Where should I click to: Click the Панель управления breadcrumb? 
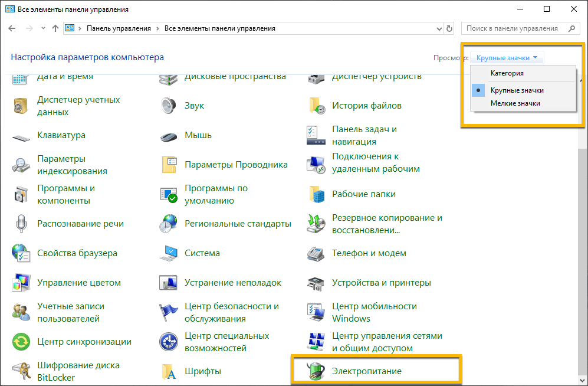point(119,28)
